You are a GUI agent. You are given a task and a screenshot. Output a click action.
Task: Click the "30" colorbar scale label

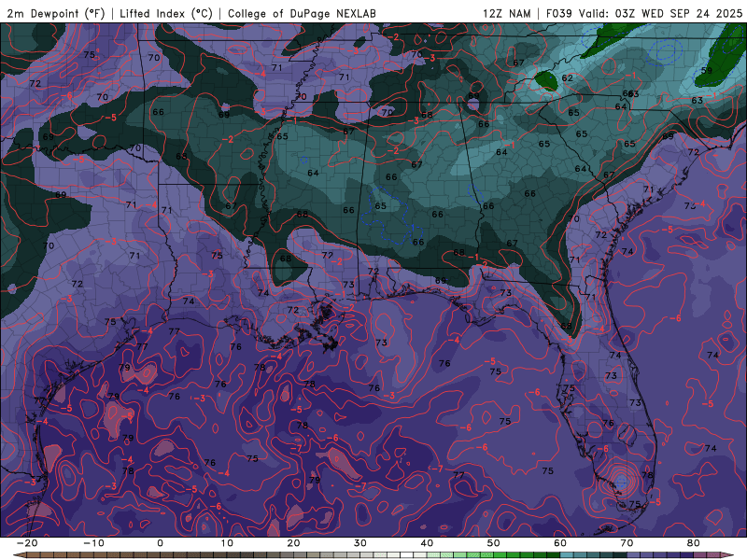360,543
